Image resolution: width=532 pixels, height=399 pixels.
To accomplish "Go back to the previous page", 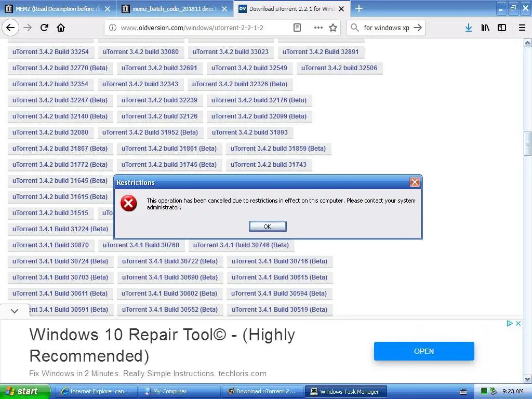I will pos(10,28).
